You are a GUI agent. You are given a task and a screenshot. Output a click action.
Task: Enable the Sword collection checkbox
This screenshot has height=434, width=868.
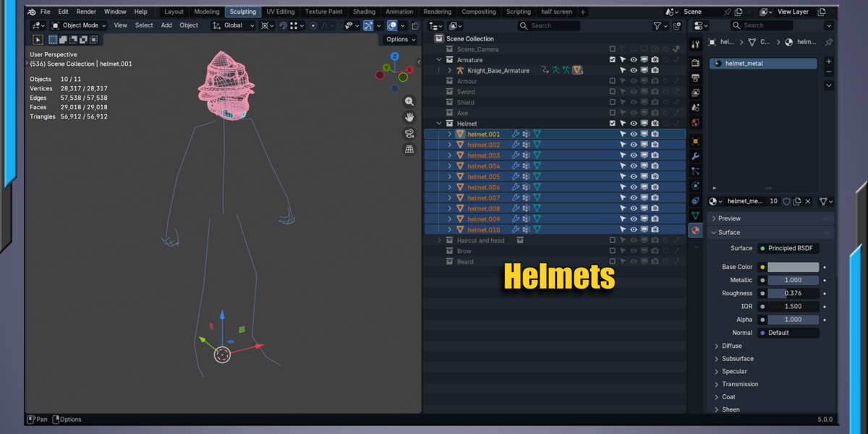[x=613, y=92]
